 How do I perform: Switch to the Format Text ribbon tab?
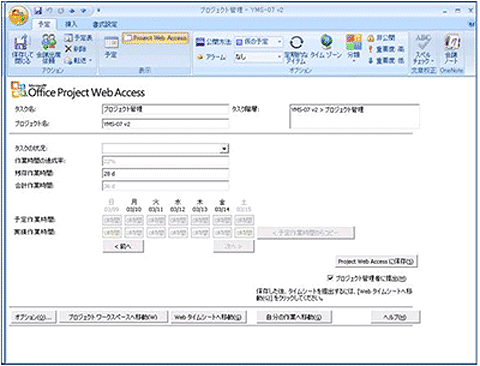tap(105, 24)
